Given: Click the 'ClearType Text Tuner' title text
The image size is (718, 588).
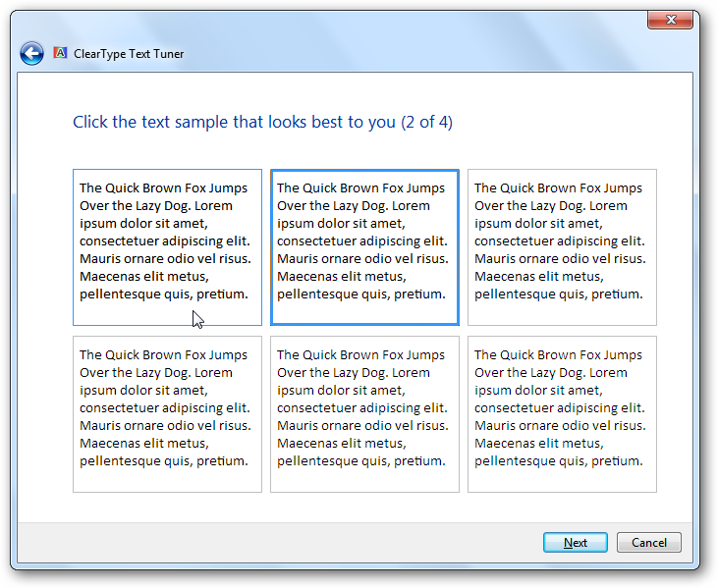Looking at the screenshot, I should [129, 54].
